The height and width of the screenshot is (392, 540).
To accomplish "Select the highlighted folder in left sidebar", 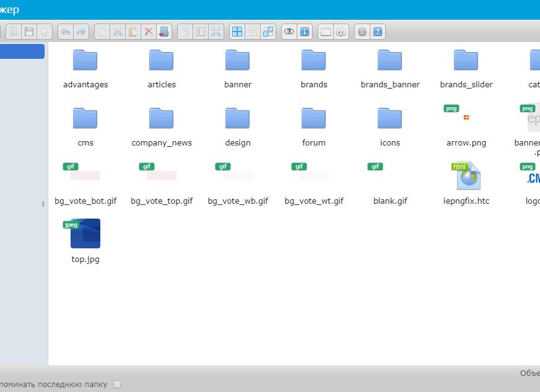I will [x=22, y=51].
